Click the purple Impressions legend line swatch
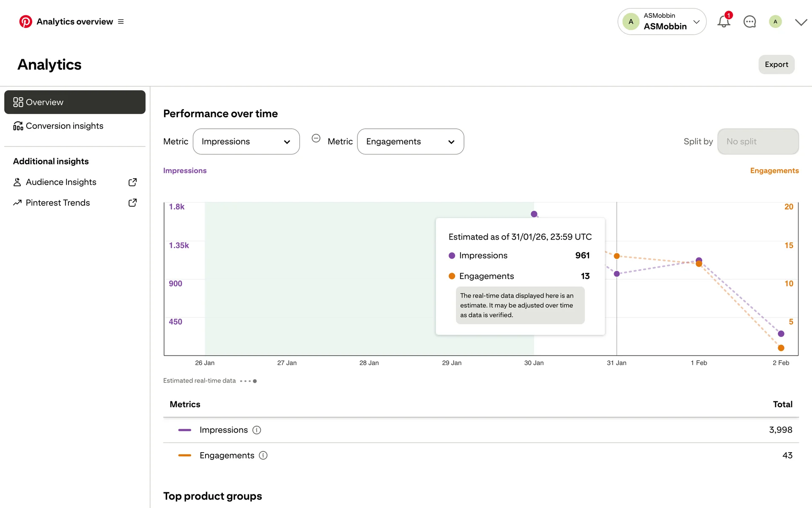This screenshot has width=812, height=508. tap(185, 430)
